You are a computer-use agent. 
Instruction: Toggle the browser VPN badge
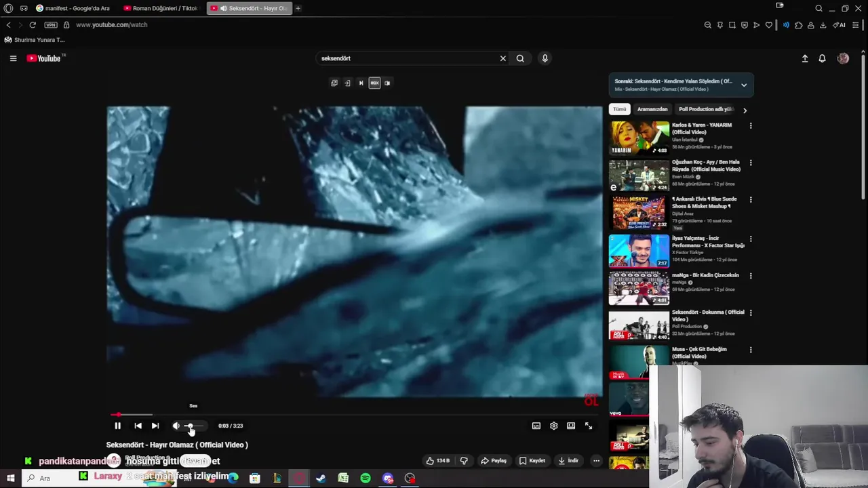51,25
